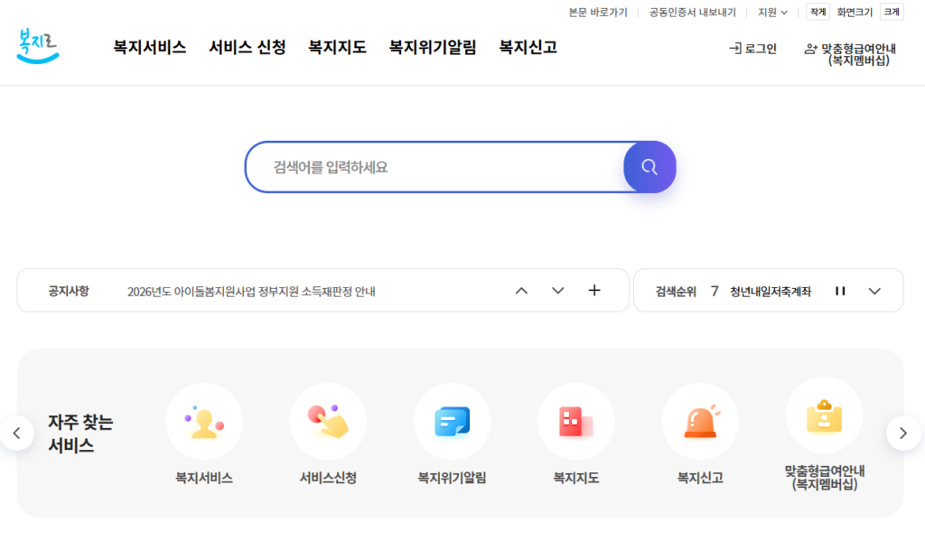Open the 복지신고 siren icon
Screen dimensions: 925x560
pyautogui.click(x=700, y=421)
